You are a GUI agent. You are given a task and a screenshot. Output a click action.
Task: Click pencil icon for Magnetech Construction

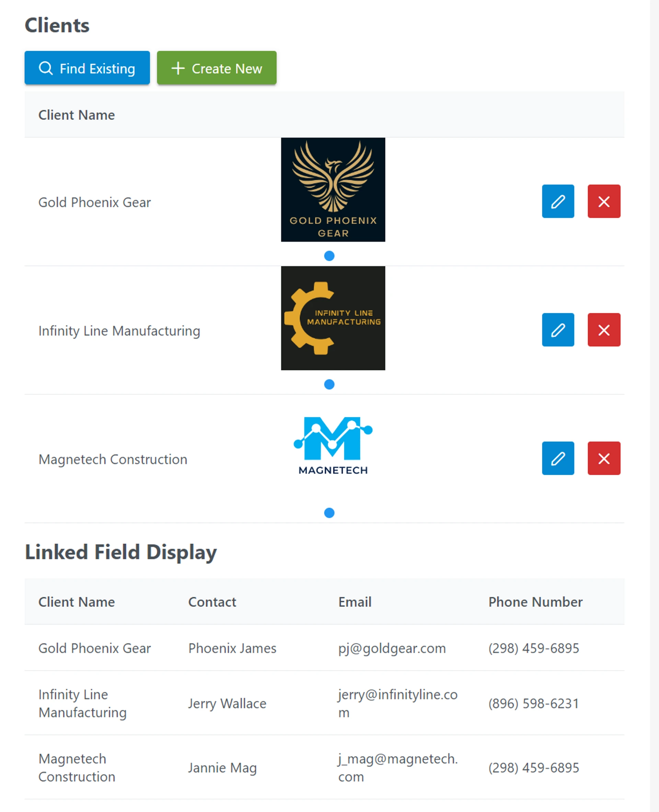[558, 458]
